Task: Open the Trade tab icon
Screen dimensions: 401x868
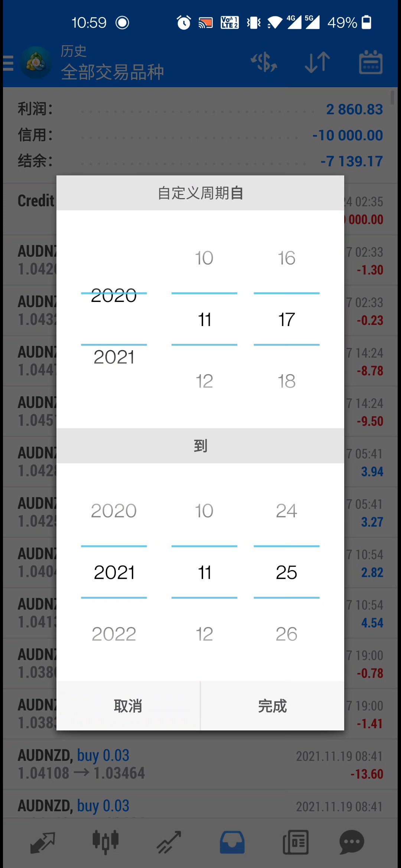Action: tap(169, 842)
